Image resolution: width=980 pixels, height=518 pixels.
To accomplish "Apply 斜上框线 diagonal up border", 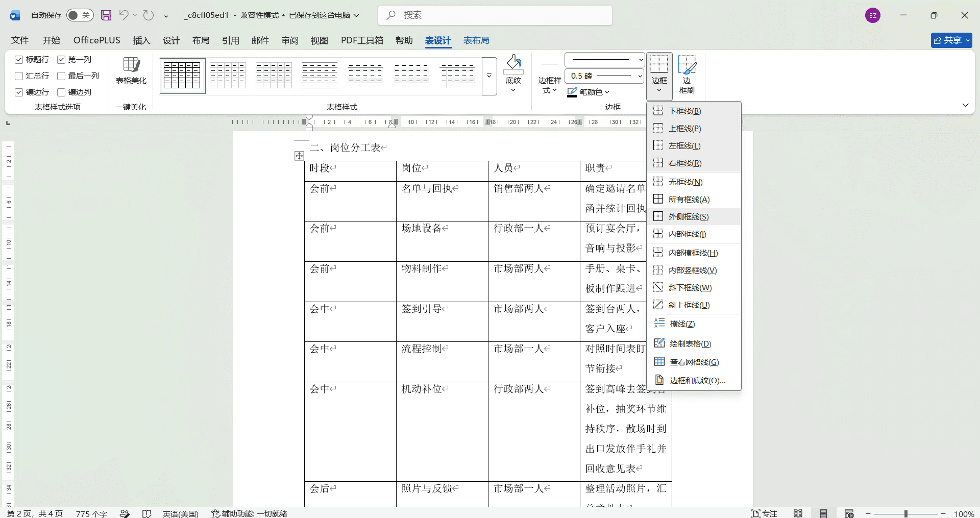I will click(694, 305).
